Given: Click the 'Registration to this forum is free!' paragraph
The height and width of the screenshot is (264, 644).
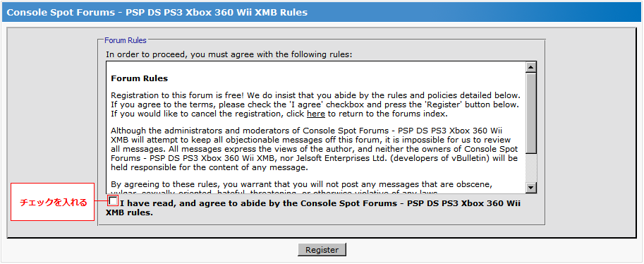Looking at the screenshot, I should tap(316, 104).
